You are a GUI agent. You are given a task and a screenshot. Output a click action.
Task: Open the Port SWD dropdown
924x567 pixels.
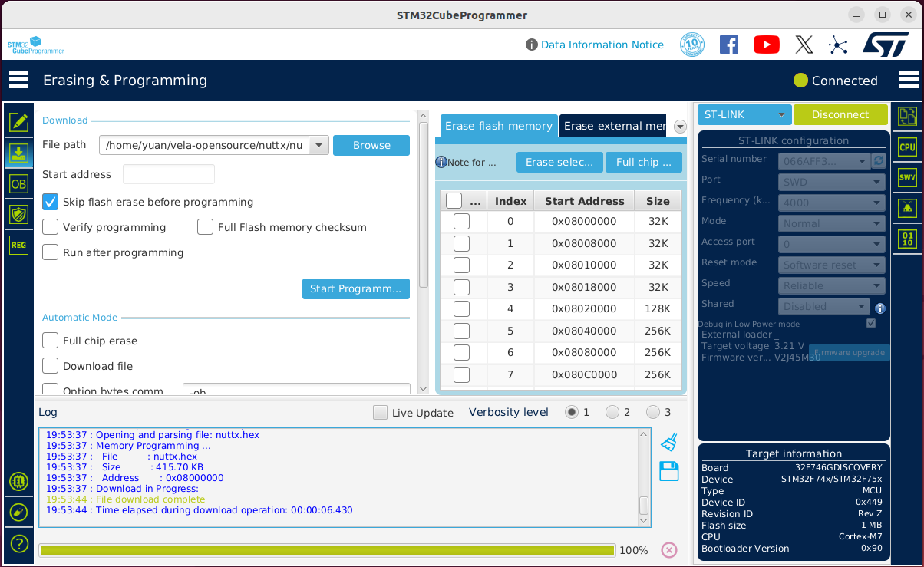click(832, 182)
